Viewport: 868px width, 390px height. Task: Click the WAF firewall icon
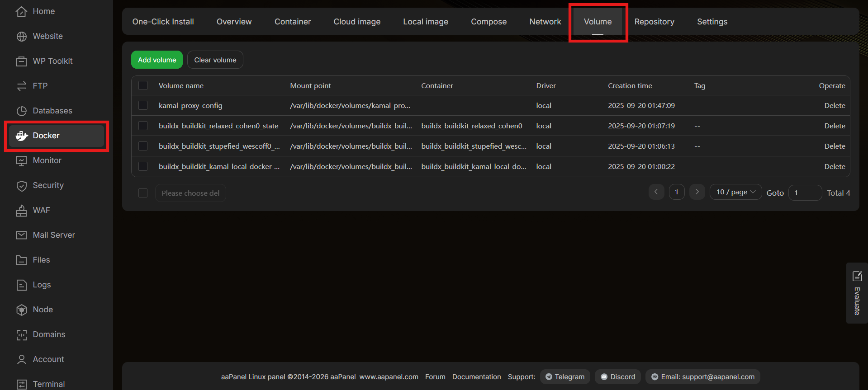pyautogui.click(x=21, y=210)
